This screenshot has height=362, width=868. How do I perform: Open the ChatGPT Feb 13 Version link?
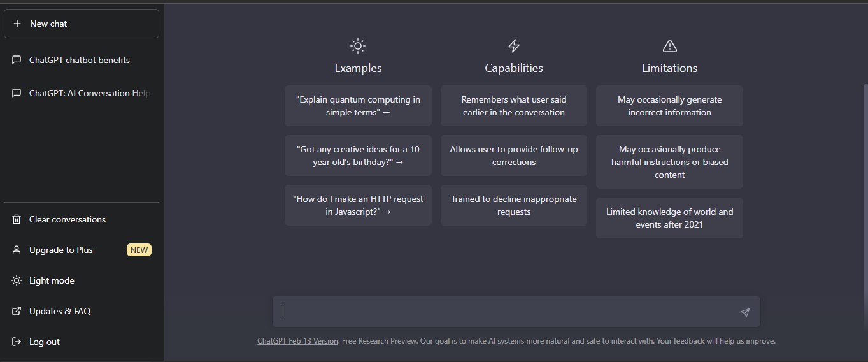[297, 341]
